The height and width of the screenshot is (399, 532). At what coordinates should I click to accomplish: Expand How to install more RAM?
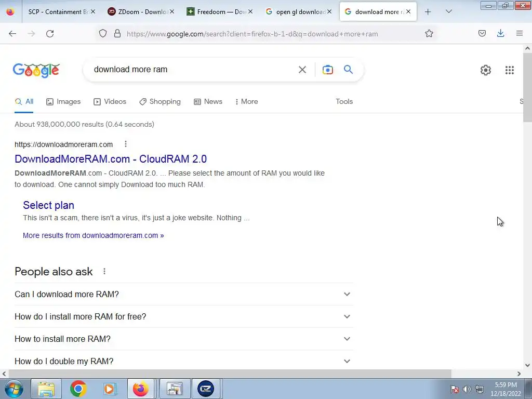click(184, 339)
